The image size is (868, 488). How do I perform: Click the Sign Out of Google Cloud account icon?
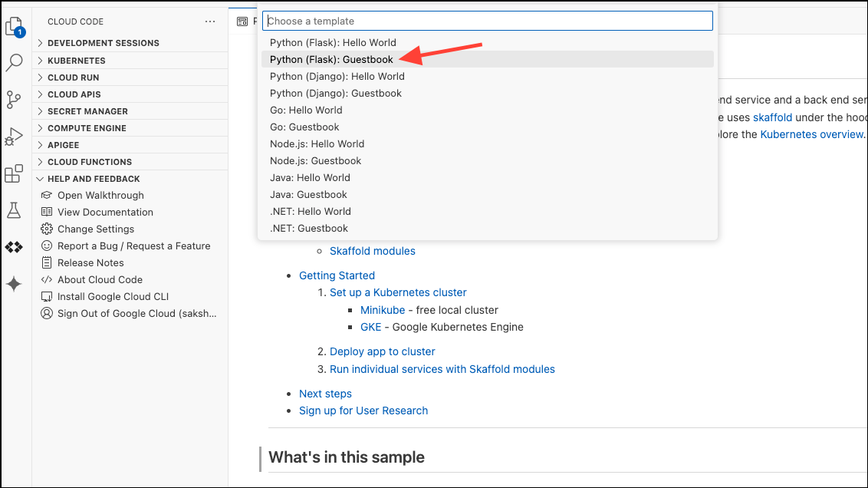click(48, 313)
